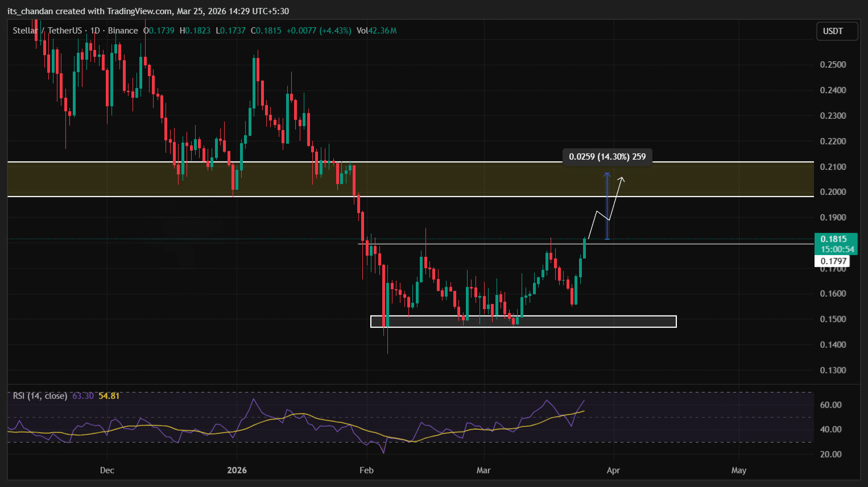Select the Stellar symbol name in chart legend

(24, 31)
